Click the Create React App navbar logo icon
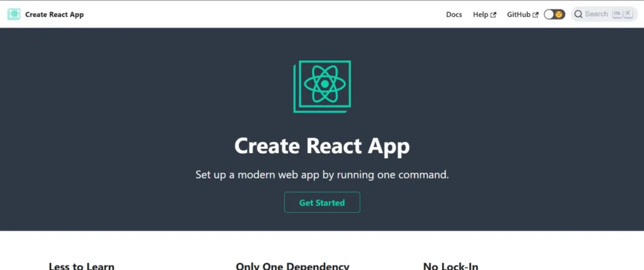 click(14, 14)
